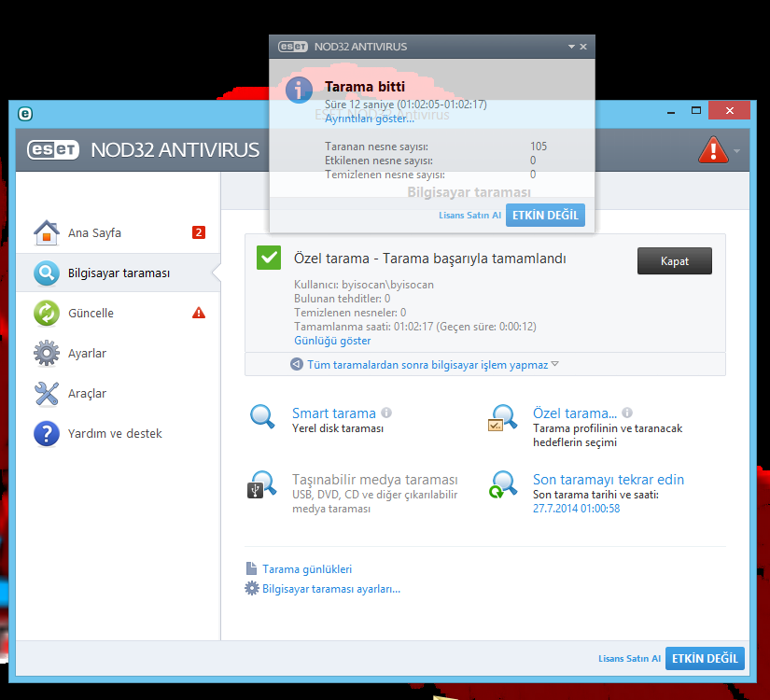Click the Özel tarama magnifier icon
The width and height of the screenshot is (770, 700).
pos(502,417)
